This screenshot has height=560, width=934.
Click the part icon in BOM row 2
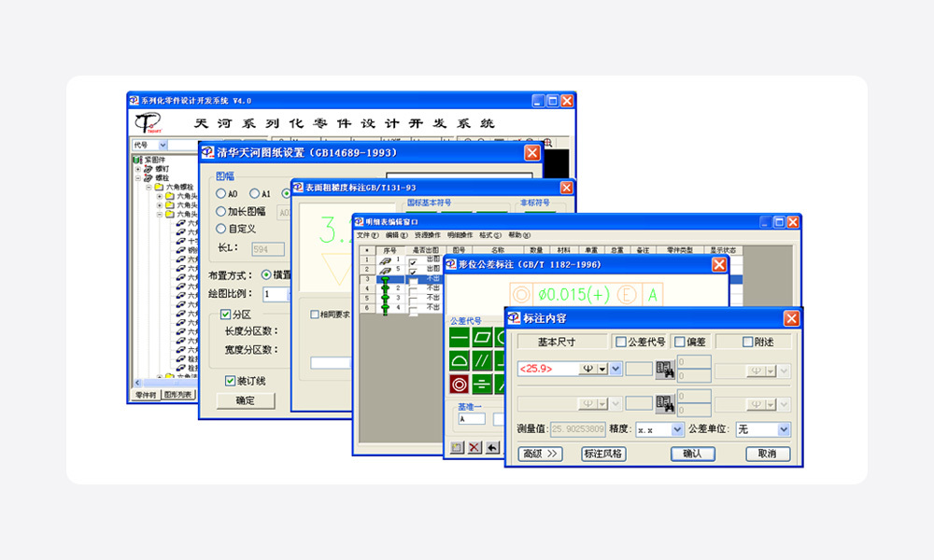pos(386,270)
